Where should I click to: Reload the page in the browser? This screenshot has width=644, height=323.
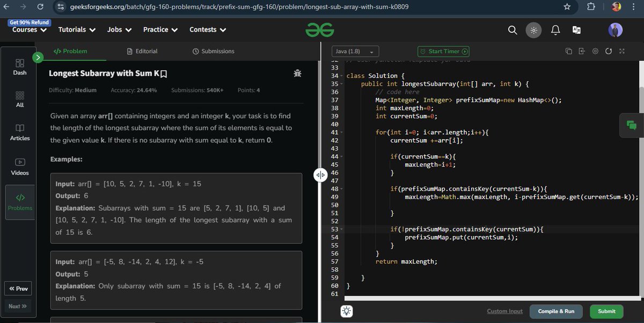40,7
